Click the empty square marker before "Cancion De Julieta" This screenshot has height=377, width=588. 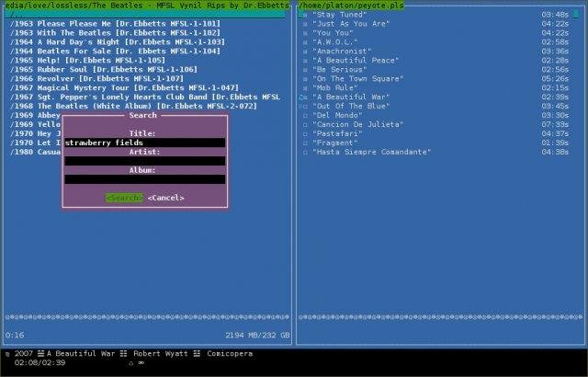pyautogui.click(x=305, y=125)
